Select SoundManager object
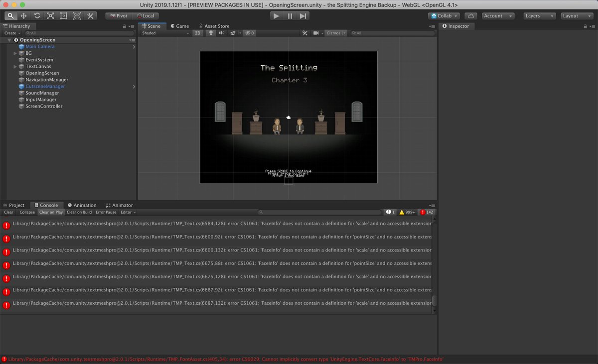The image size is (598, 364). [42, 93]
